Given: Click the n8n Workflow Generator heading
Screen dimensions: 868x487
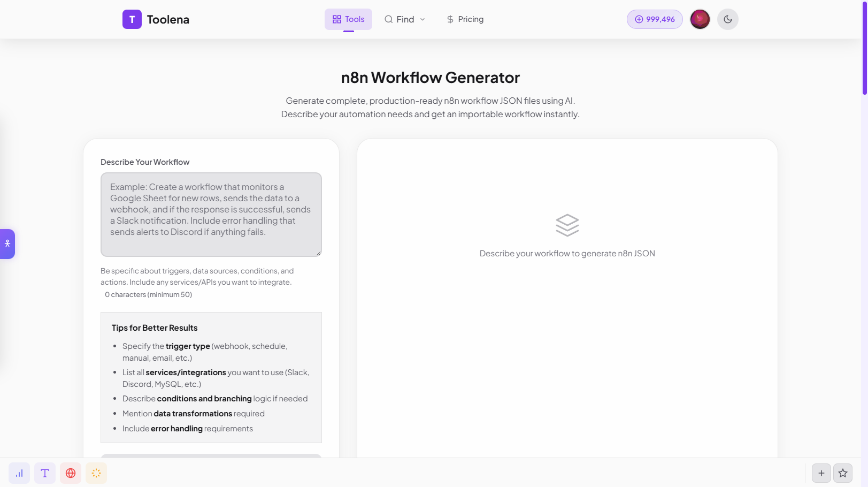Looking at the screenshot, I should 431,78.
